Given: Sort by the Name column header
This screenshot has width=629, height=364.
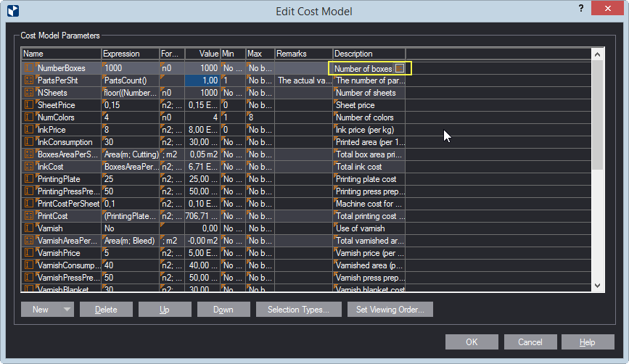Looking at the screenshot, I should [x=61, y=54].
